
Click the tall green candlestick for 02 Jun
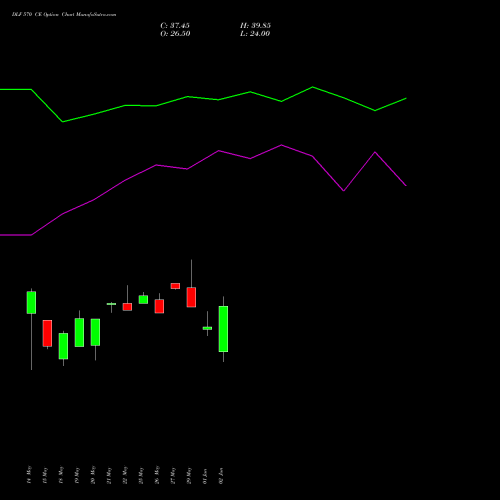click(x=223, y=329)
